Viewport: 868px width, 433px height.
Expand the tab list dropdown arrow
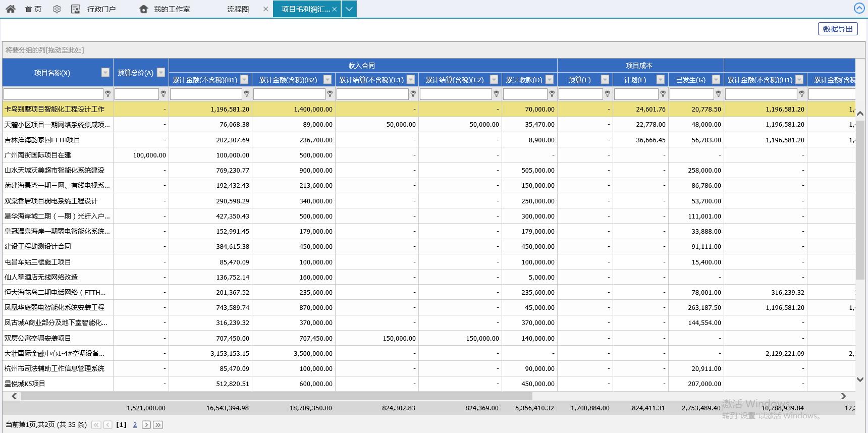(x=349, y=9)
